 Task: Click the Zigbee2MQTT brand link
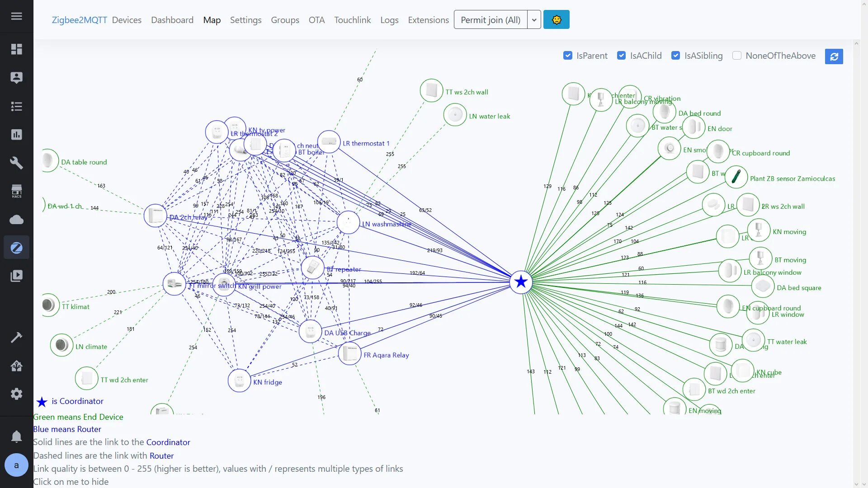(79, 20)
